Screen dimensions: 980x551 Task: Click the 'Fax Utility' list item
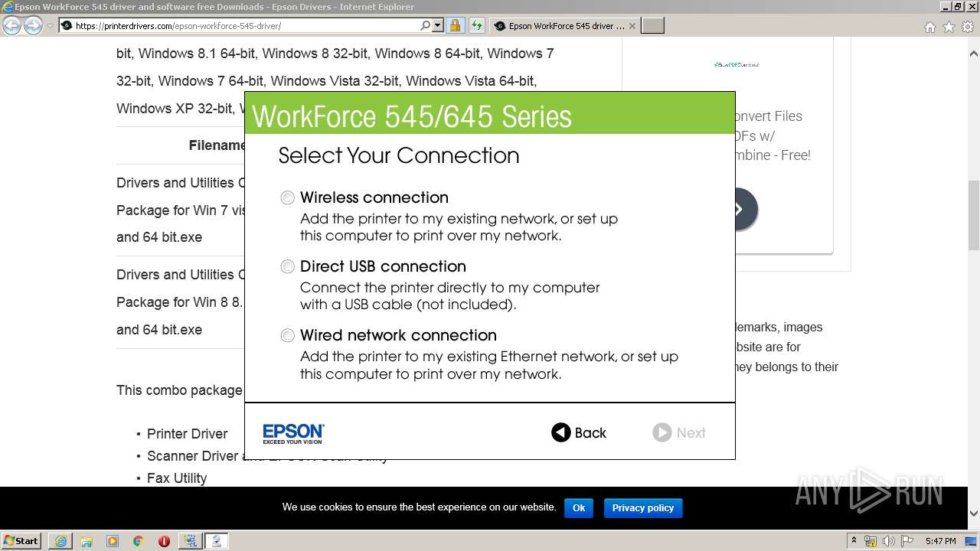pyautogui.click(x=177, y=478)
